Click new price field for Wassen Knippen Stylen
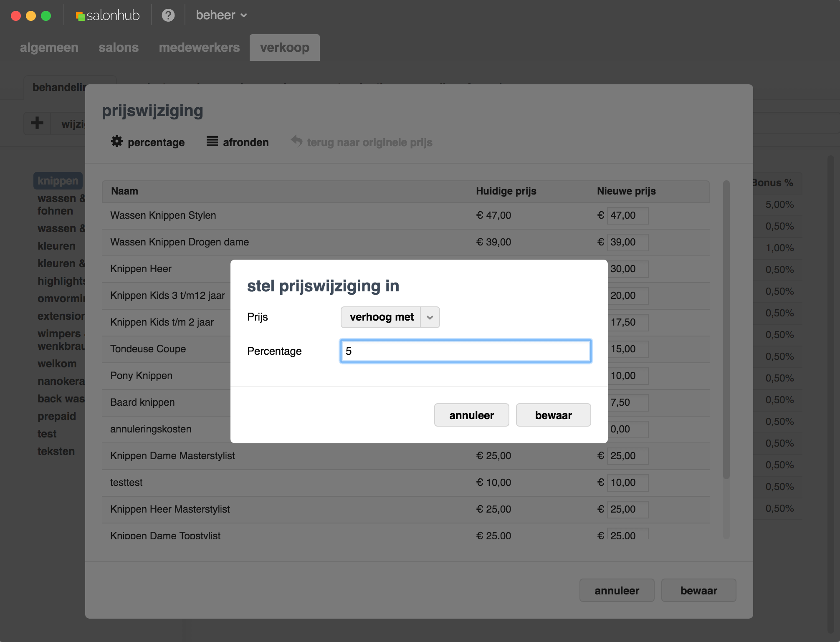This screenshot has height=642, width=840. pyautogui.click(x=627, y=215)
